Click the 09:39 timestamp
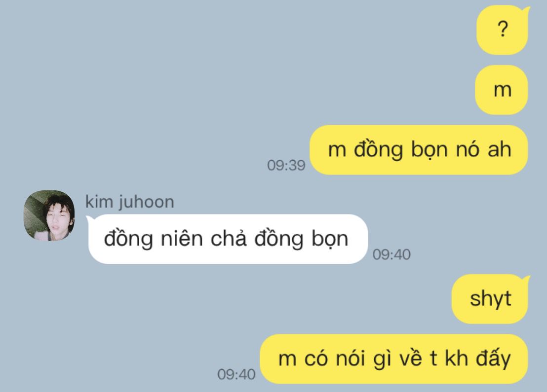The height and width of the screenshot is (392, 547). 286,165
